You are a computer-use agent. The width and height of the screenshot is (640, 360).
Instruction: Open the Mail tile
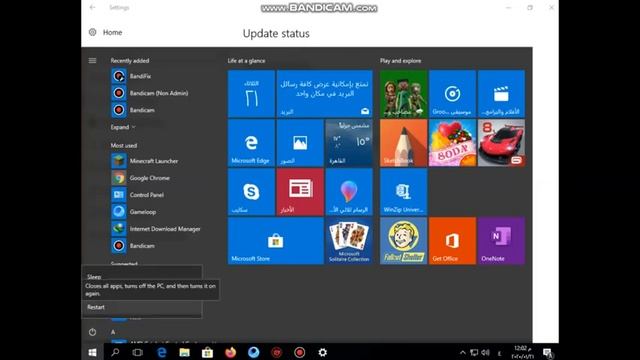tap(324, 94)
